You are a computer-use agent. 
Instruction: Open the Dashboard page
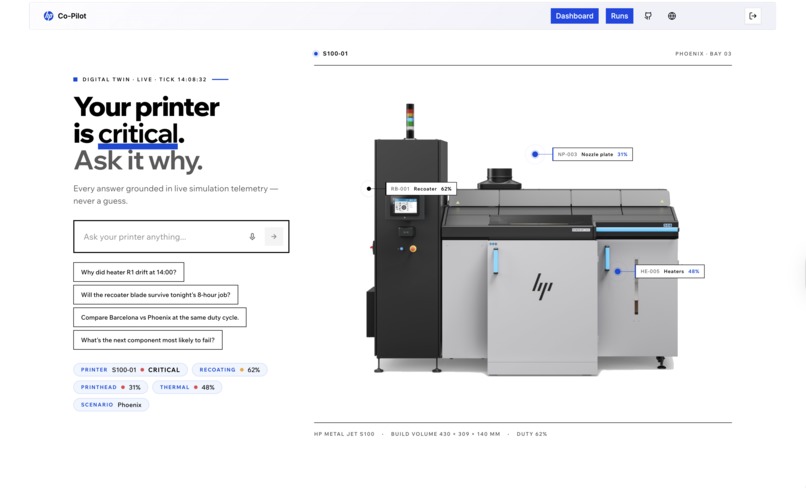574,16
